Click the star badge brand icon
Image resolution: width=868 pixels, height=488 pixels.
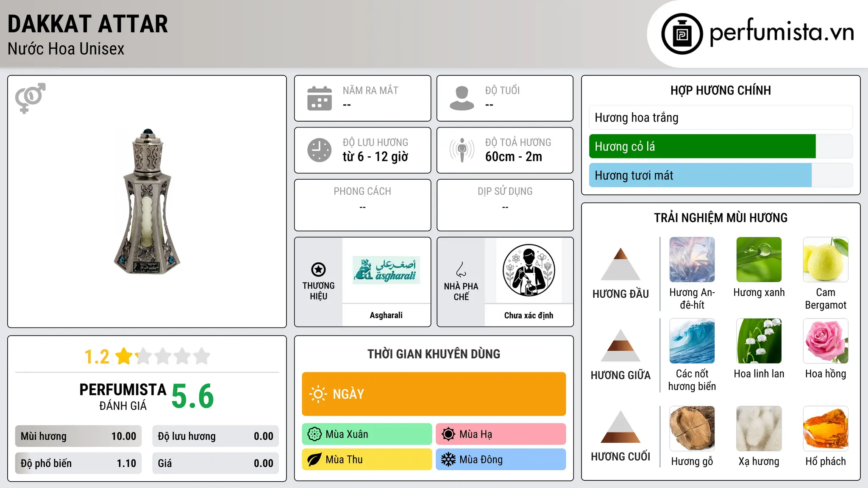(x=318, y=269)
